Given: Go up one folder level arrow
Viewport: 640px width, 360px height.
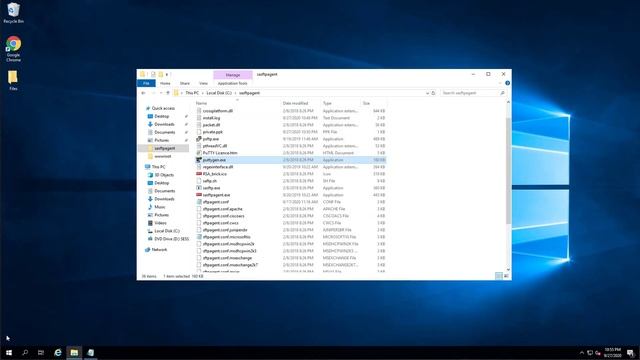Looking at the screenshot, I should [168, 93].
